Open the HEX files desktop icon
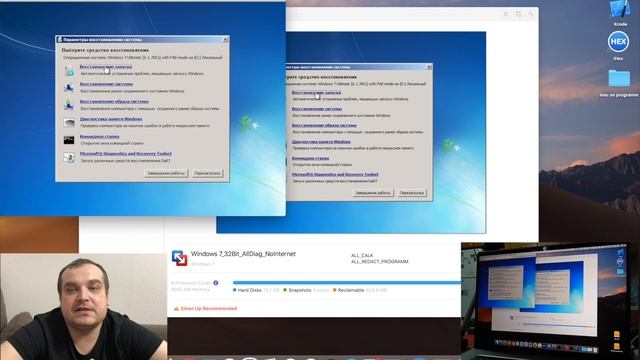The width and height of the screenshot is (640, 360). [x=618, y=42]
